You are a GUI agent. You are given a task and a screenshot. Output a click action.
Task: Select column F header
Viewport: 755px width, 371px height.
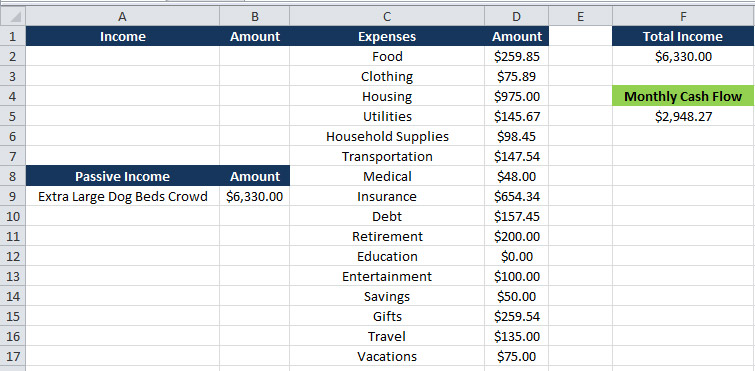683,17
